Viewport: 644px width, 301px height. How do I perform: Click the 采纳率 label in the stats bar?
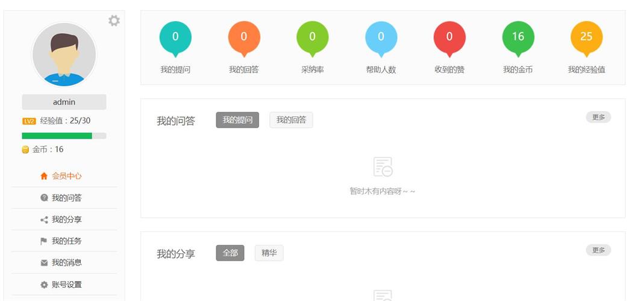point(313,70)
